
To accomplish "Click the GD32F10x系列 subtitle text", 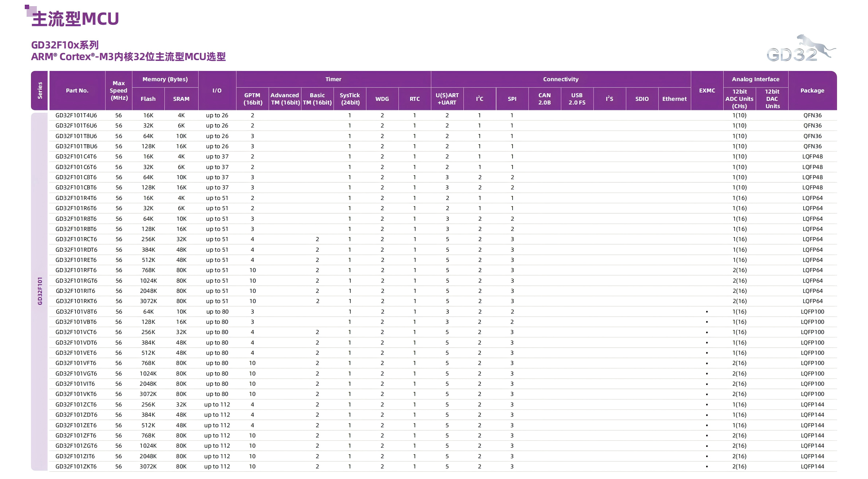I will [x=65, y=45].
